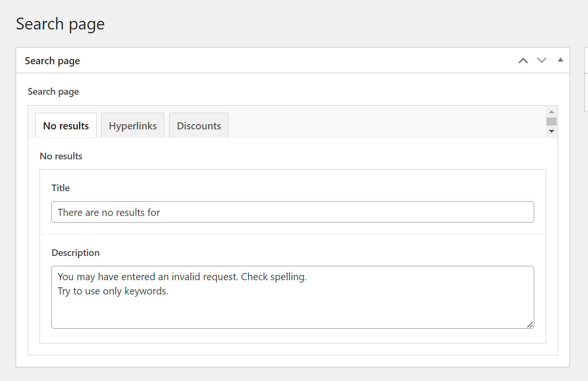This screenshot has height=381, width=588.
Task: Click the move down chevron in panel header
Action: point(542,60)
